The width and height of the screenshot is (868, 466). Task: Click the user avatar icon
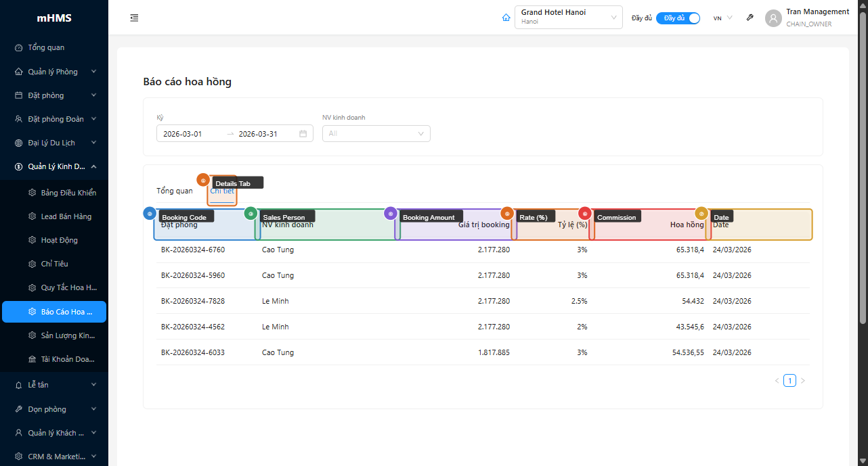tap(773, 18)
